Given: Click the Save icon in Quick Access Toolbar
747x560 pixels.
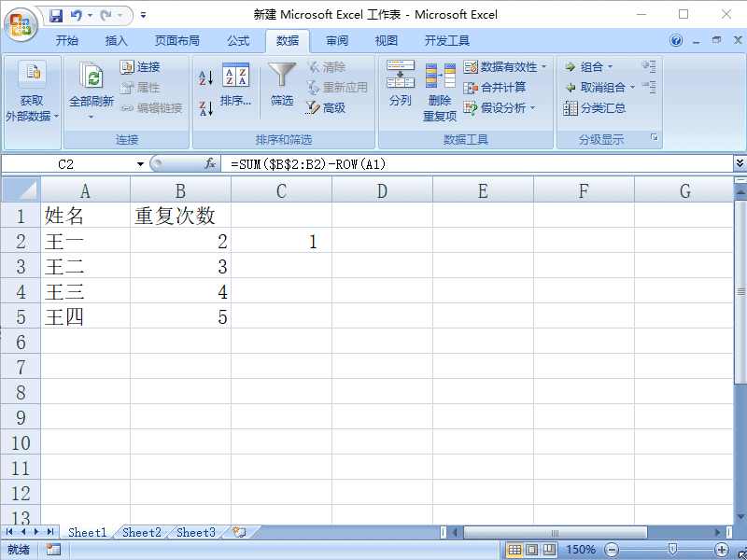Looking at the screenshot, I should (x=58, y=14).
